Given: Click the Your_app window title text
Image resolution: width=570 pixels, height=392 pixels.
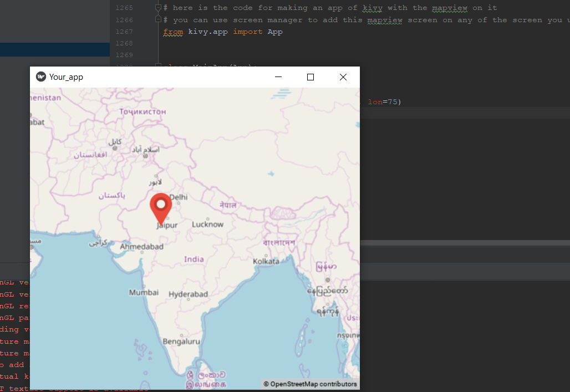Looking at the screenshot, I should click(x=66, y=77).
